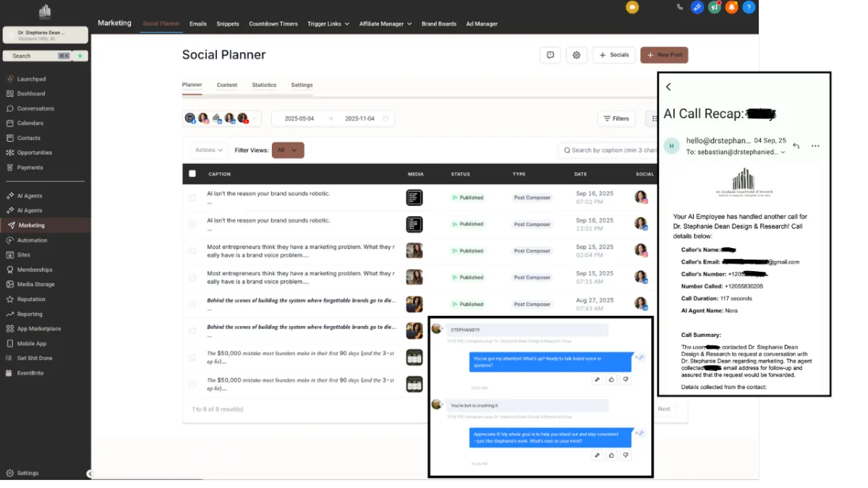Collapse the sidebar with bottom arrow
The image size is (868, 488).
89,474
